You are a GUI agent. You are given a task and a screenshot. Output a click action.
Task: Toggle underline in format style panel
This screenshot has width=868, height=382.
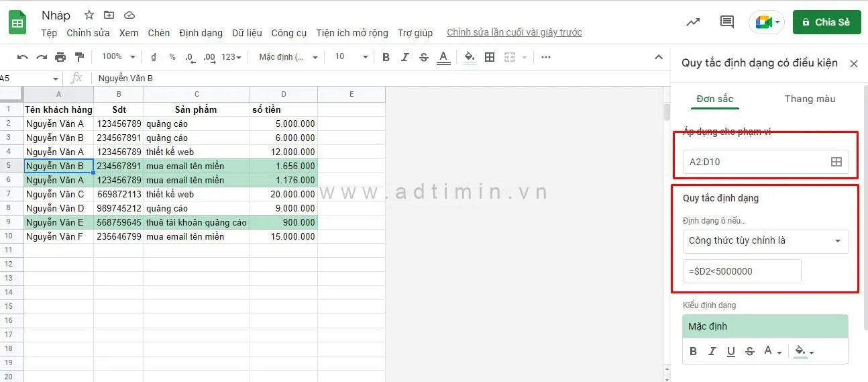731,351
